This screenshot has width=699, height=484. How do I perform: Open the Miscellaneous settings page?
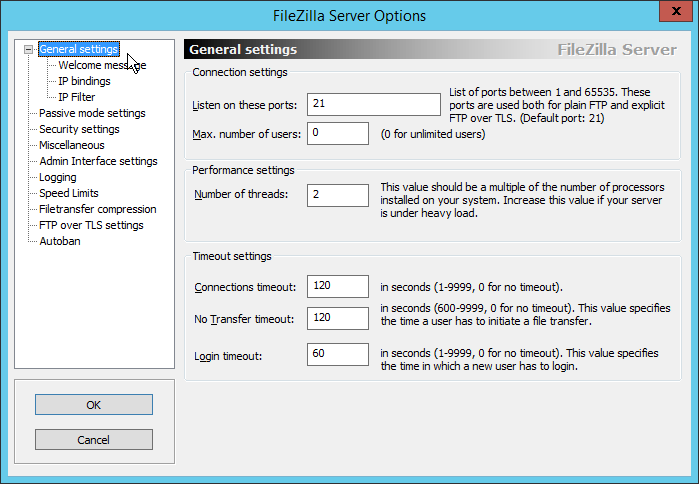click(72, 145)
